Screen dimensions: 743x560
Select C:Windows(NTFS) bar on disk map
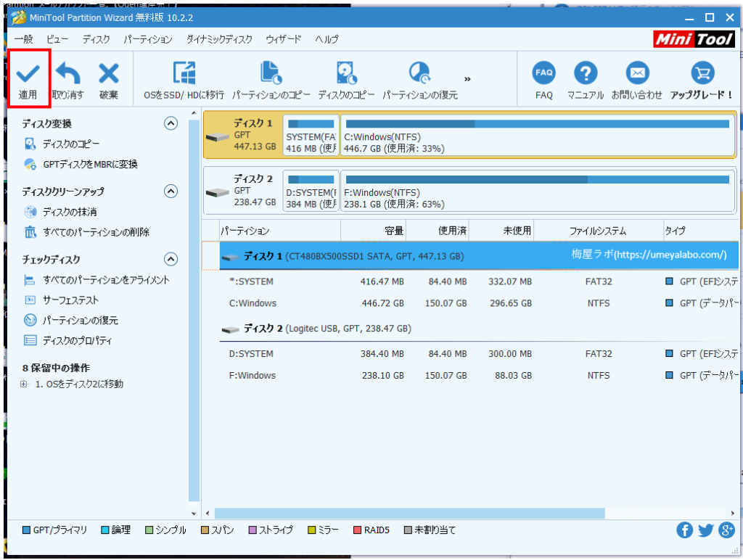(x=538, y=136)
